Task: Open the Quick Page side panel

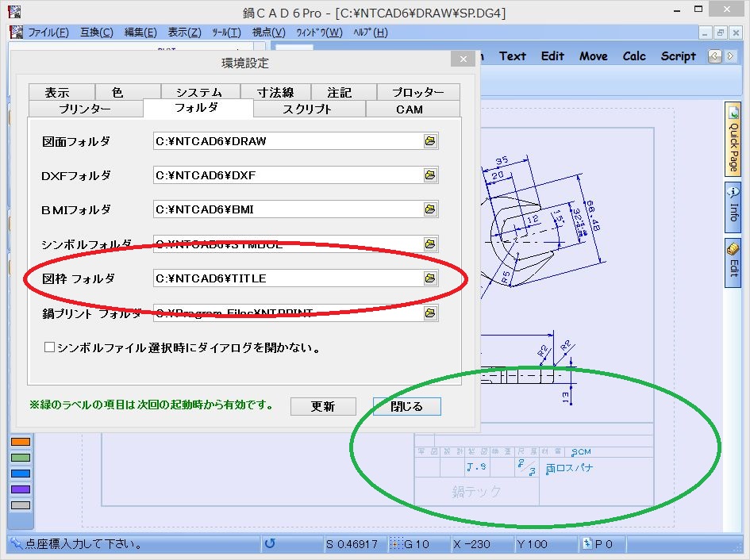Action: click(733, 139)
